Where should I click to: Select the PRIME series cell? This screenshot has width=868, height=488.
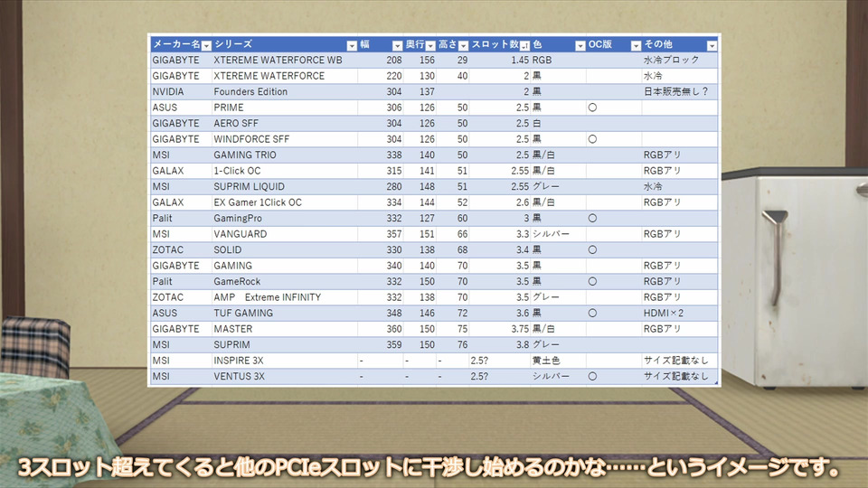click(285, 108)
